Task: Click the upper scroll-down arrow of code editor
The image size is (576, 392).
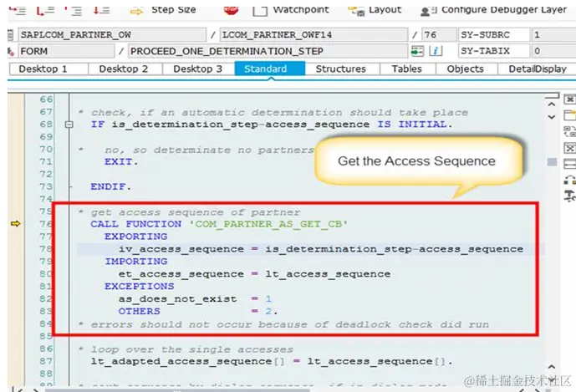Action: 552,117
